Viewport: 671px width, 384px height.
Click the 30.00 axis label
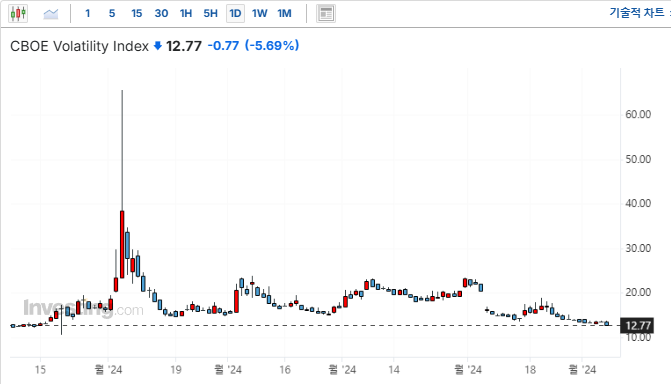[638, 248]
